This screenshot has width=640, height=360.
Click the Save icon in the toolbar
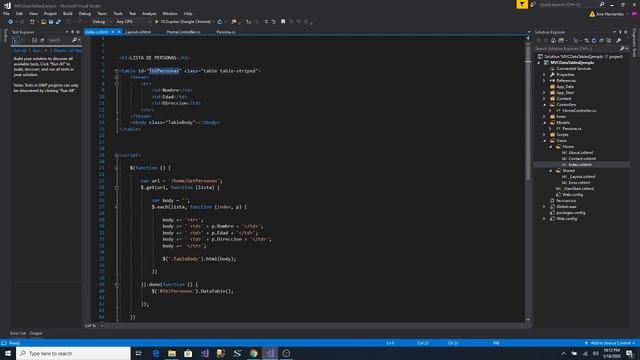tap(51, 22)
